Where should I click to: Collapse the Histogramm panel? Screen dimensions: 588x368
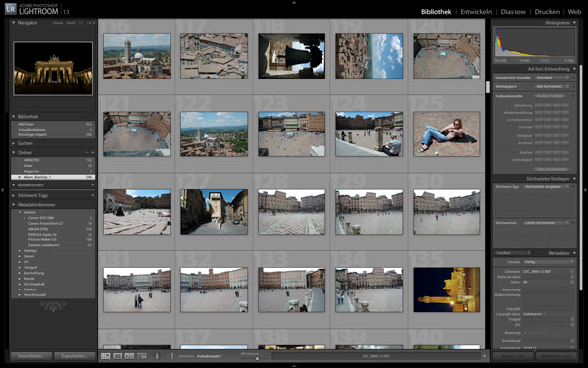[x=574, y=23]
